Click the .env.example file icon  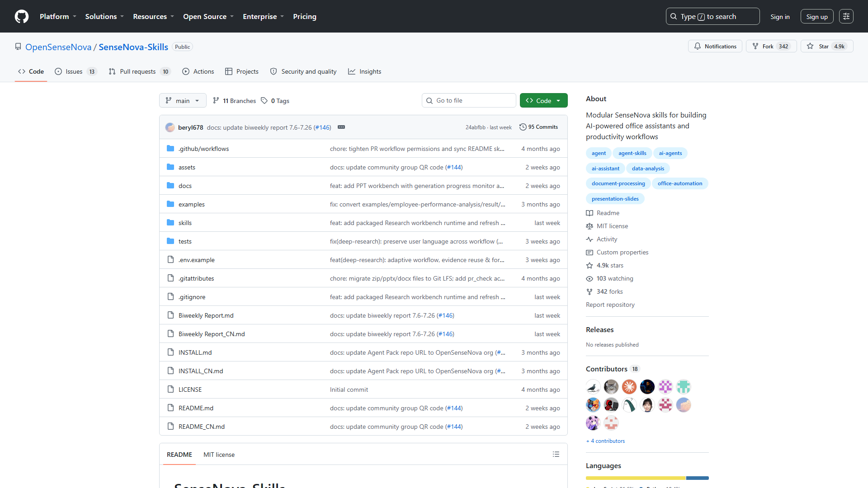170,260
